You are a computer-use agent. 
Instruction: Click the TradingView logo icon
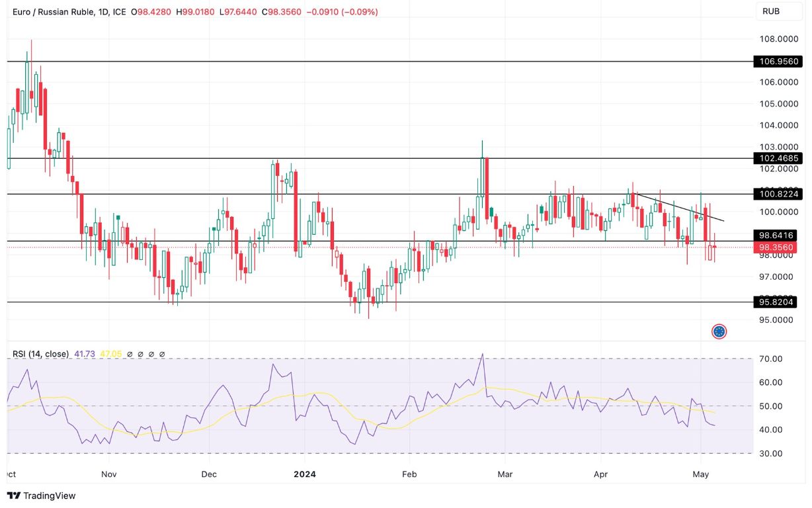pos(13,495)
